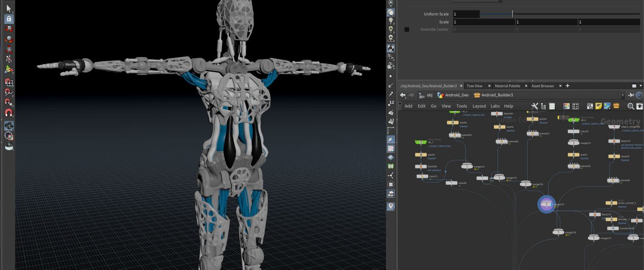Open the wrench and screwdriver tools icon
The width and height of the screenshot is (644, 270).
coord(535,106)
